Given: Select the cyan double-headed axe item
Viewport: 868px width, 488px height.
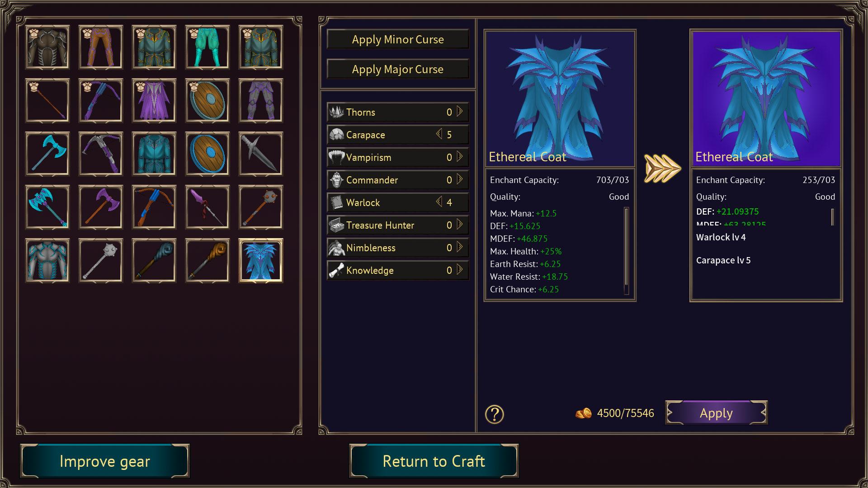Looking at the screenshot, I should (47, 154).
